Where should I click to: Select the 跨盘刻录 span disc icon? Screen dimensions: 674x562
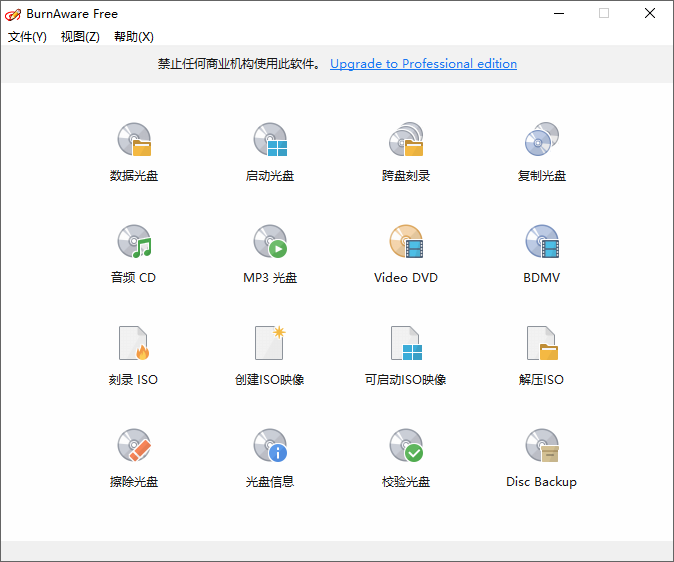point(406,139)
